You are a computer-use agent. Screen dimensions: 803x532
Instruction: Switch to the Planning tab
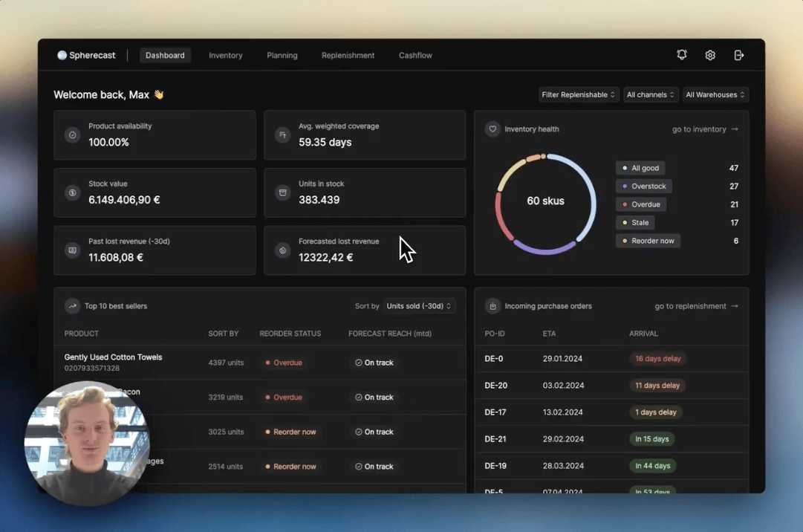point(282,56)
